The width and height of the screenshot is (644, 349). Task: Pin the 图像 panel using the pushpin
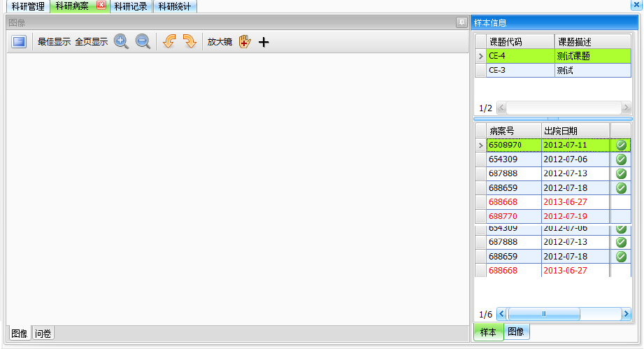point(461,22)
